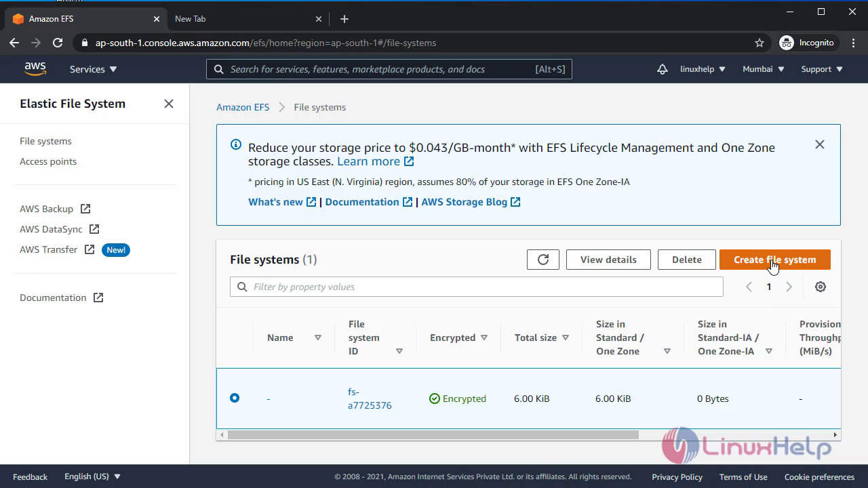
Task: Close the Elastic File System sidebar
Action: point(169,104)
